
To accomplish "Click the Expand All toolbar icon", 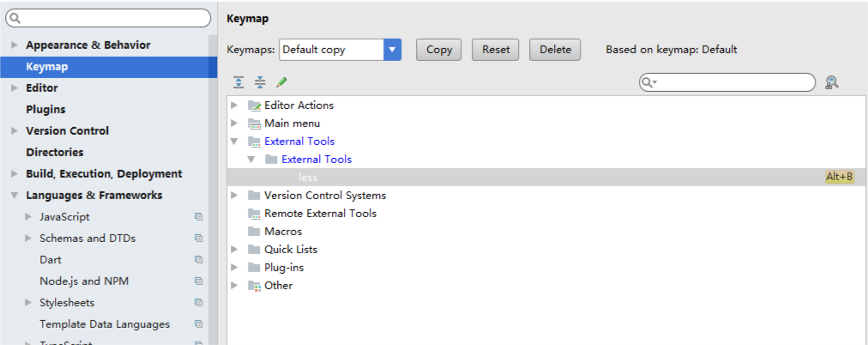I will click(x=238, y=82).
